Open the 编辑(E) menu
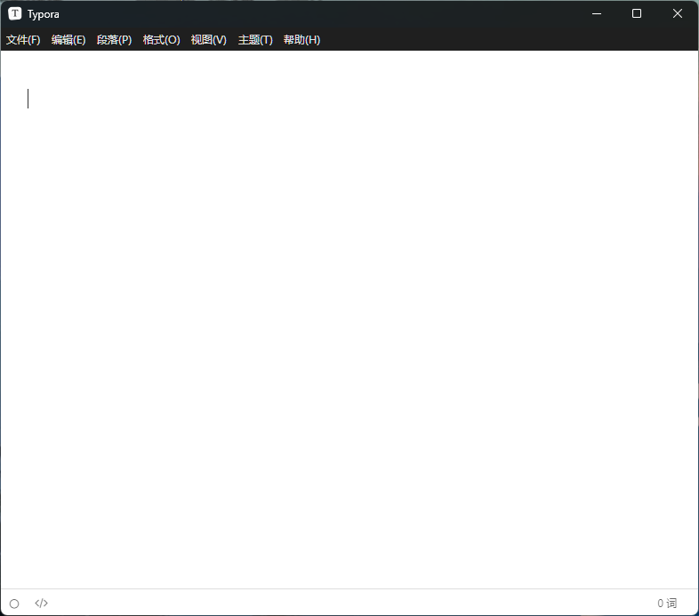Screen dimensions: 699x616 point(68,40)
